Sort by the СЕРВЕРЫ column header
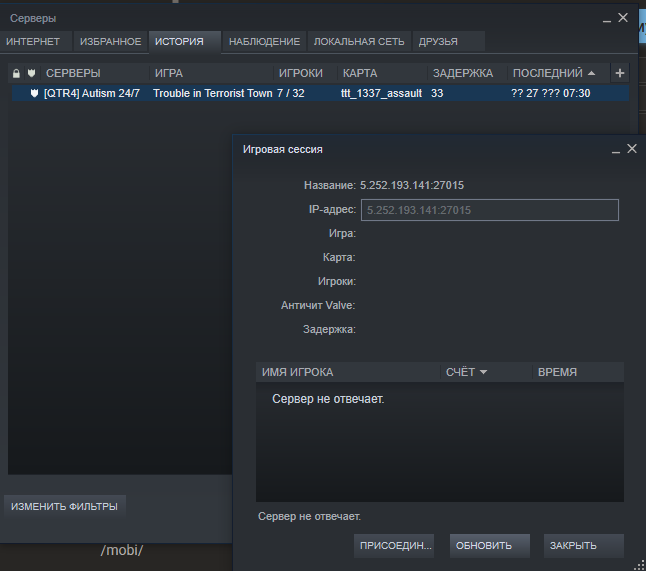This screenshot has width=646, height=571. click(x=95, y=73)
